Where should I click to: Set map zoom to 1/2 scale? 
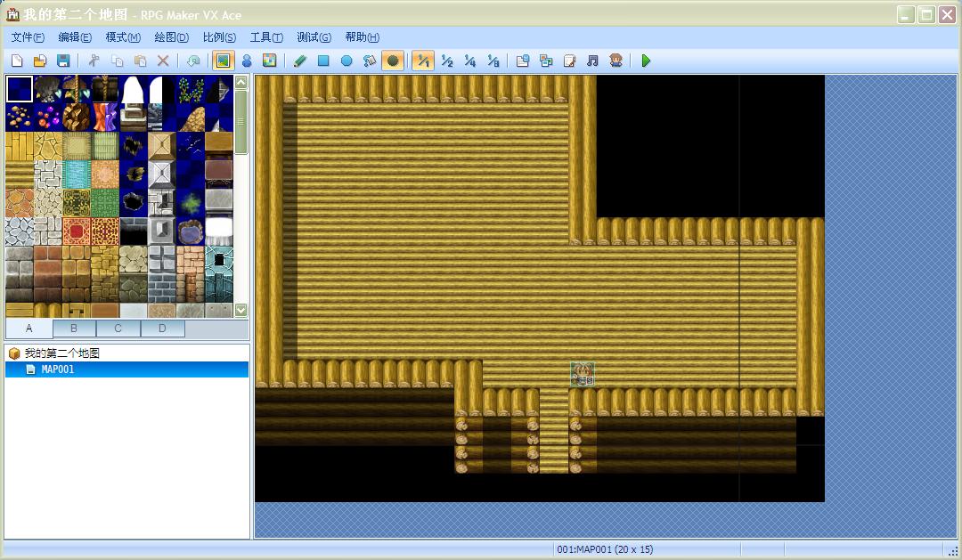pyautogui.click(x=447, y=61)
